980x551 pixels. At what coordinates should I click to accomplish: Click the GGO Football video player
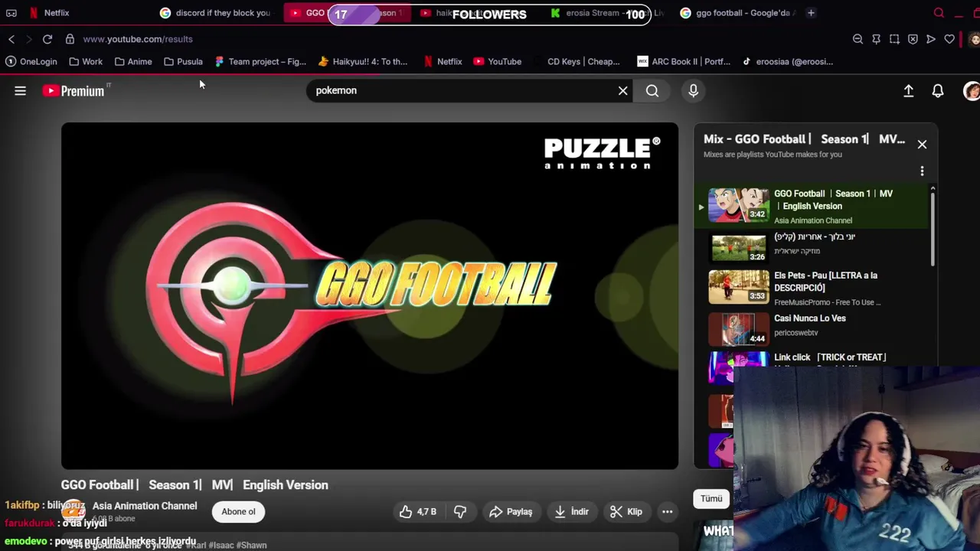370,296
